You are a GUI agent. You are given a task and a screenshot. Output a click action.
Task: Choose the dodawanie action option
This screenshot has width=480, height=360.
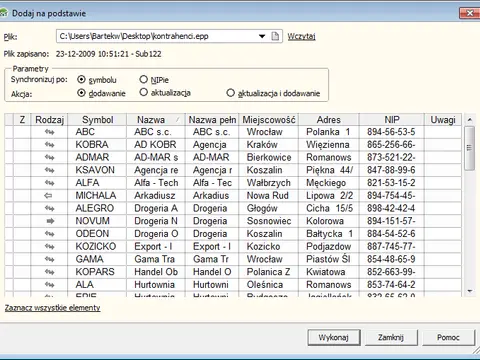pyautogui.click(x=81, y=93)
